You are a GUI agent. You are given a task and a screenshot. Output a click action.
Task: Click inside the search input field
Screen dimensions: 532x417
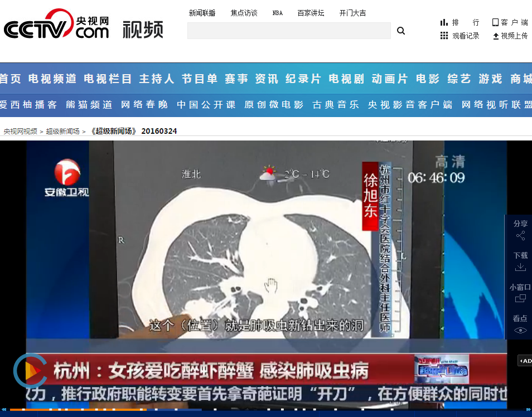click(x=288, y=31)
